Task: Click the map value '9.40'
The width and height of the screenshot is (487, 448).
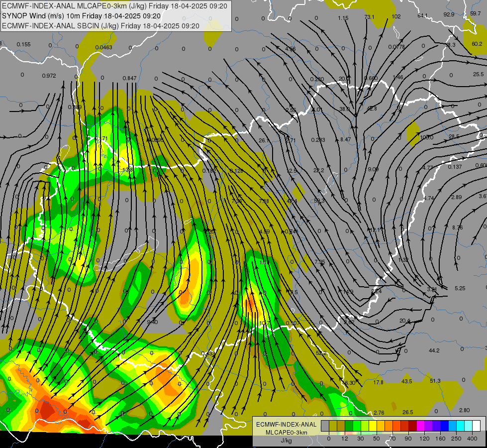Action: click(x=152, y=322)
